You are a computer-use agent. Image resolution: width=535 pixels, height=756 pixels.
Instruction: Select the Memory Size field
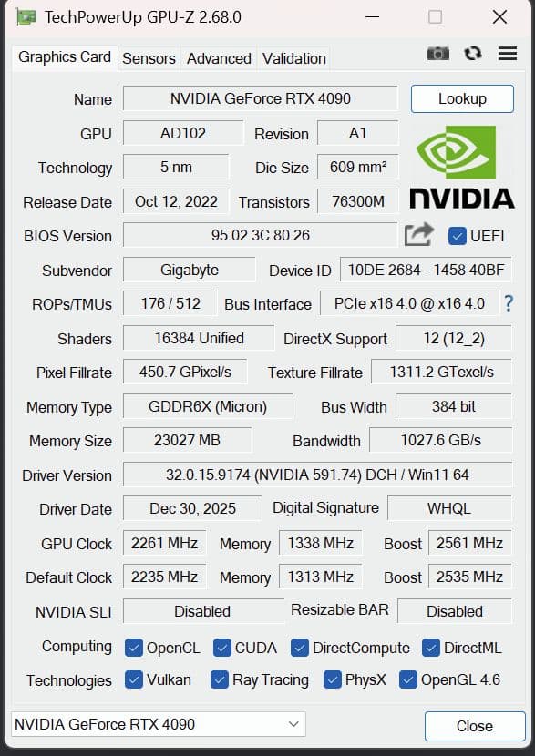pyautogui.click(x=187, y=440)
